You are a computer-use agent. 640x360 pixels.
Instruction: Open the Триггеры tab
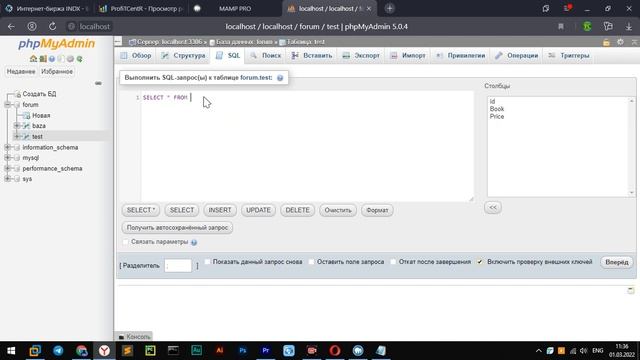[x=569, y=56]
